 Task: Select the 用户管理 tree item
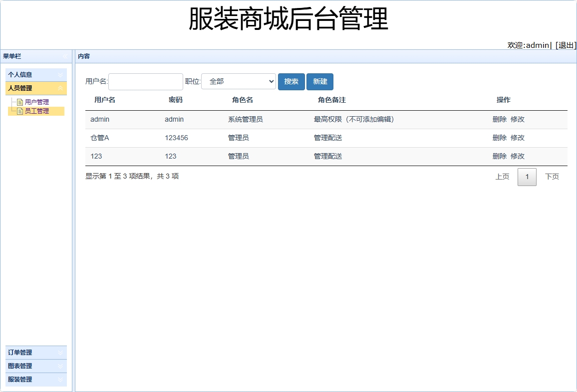(x=37, y=101)
